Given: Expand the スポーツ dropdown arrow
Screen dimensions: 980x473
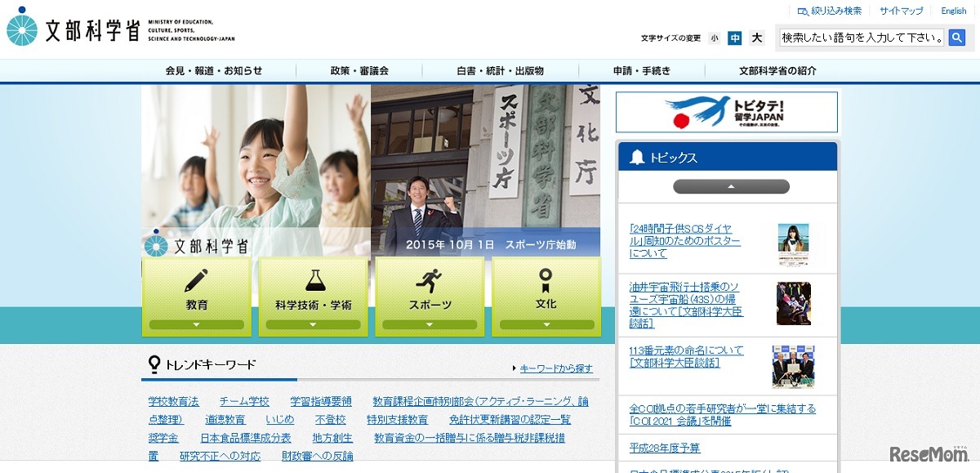Looking at the screenshot, I should click(429, 324).
